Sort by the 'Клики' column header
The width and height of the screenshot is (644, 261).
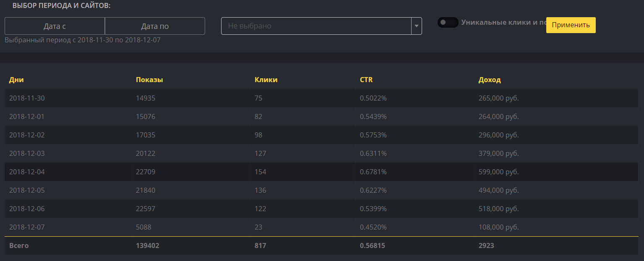click(x=266, y=80)
